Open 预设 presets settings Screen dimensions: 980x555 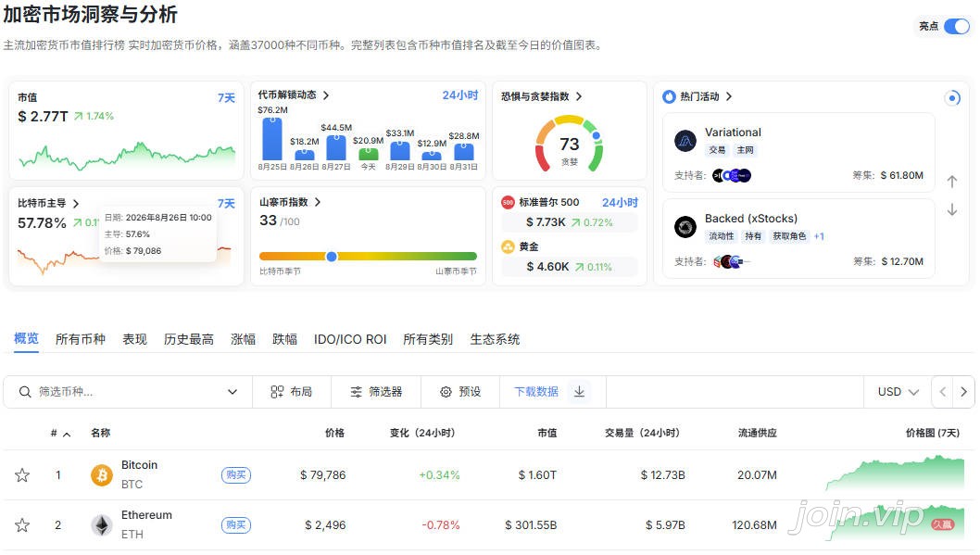(460, 392)
